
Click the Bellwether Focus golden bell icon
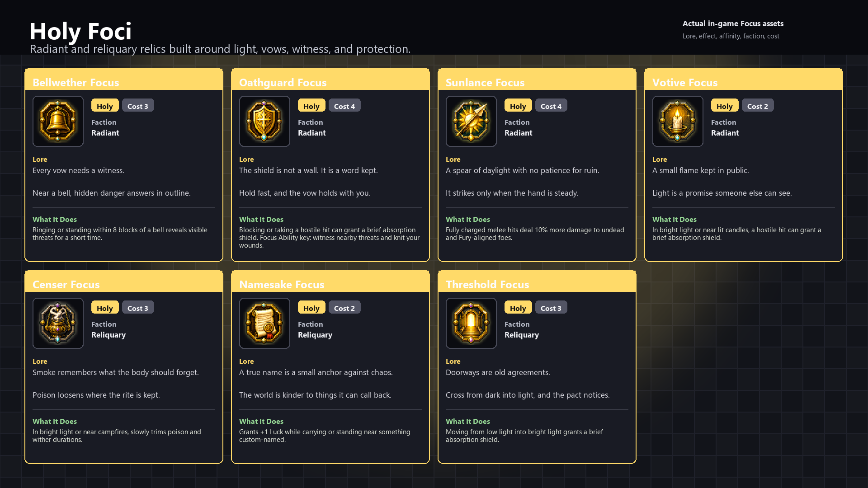point(58,121)
